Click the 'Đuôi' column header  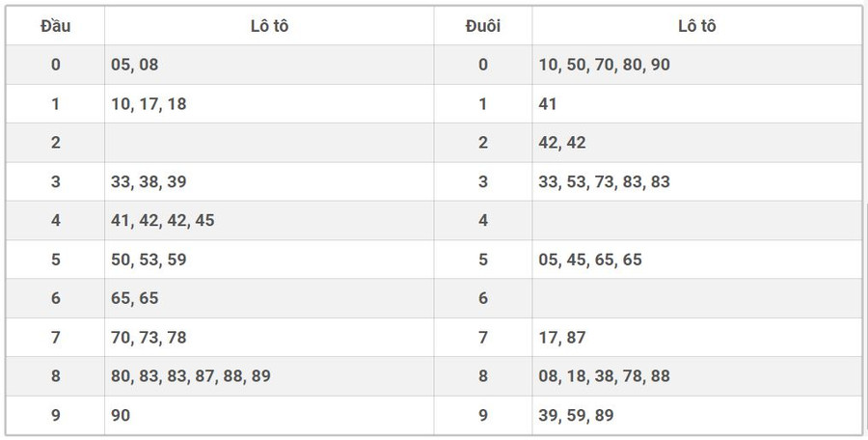coord(482,26)
